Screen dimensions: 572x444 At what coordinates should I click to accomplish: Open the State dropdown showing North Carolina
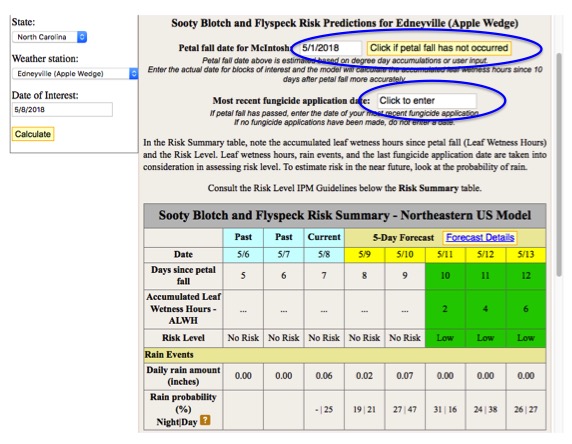pos(50,37)
